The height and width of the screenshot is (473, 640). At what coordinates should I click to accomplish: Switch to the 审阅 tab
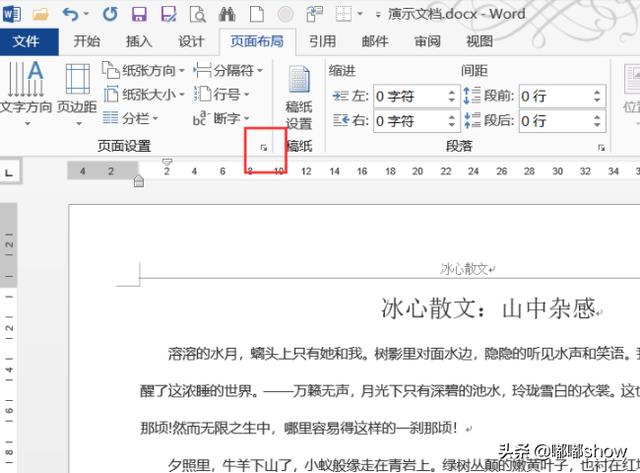coord(427,41)
